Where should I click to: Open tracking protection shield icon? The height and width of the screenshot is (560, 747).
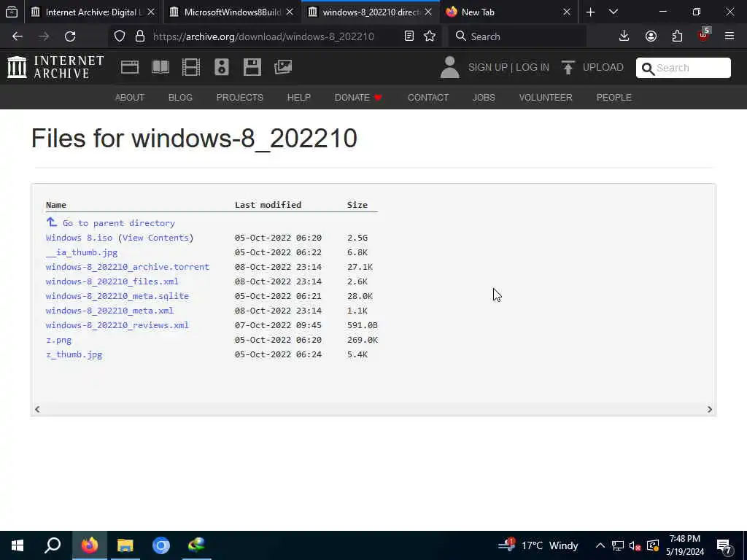click(x=120, y=36)
